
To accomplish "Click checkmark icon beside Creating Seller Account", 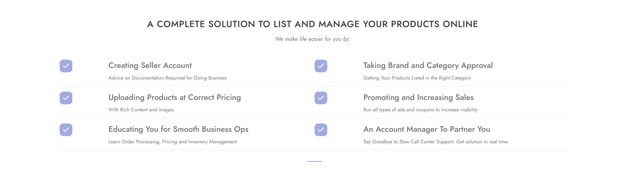I will tap(66, 66).
